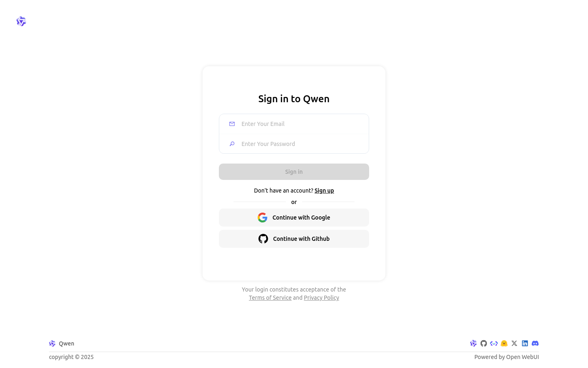Click the Qwen logo beside the footer Qwen text
Image resolution: width=588 pixels, height=368 pixels.
tap(52, 343)
